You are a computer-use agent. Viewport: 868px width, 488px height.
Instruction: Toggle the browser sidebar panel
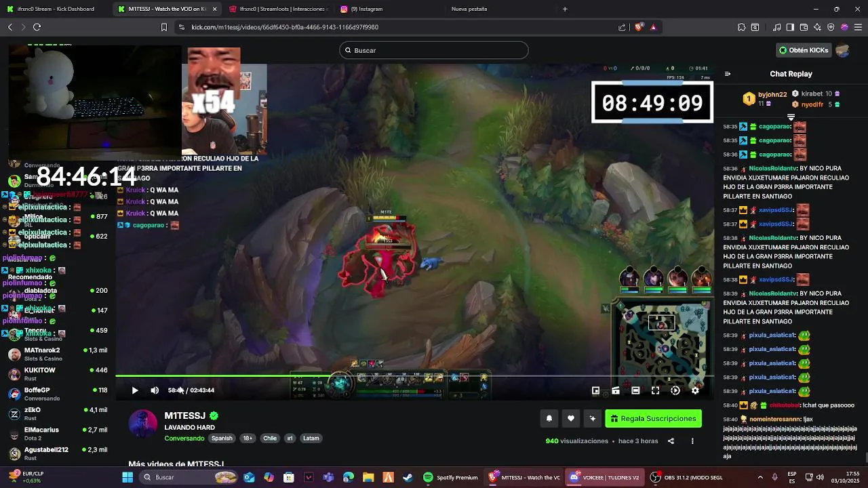790,27
